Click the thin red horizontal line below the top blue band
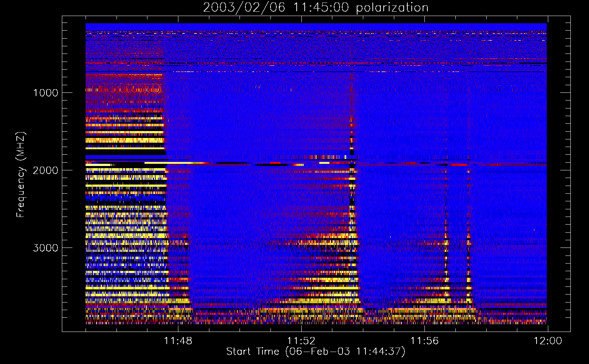 pyautogui.click(x=316, y=63)
